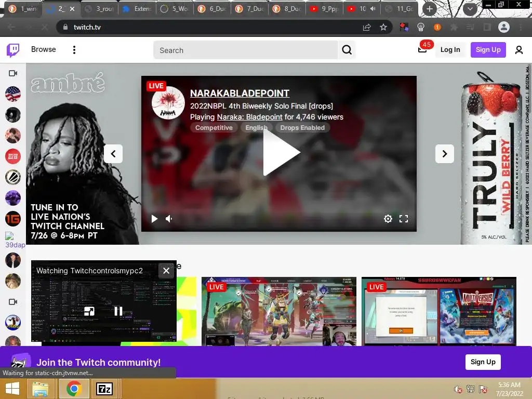This screenshot has height=399, width=532.
Task: Toggle mute on the featured stream
Action: coord(169,219)
